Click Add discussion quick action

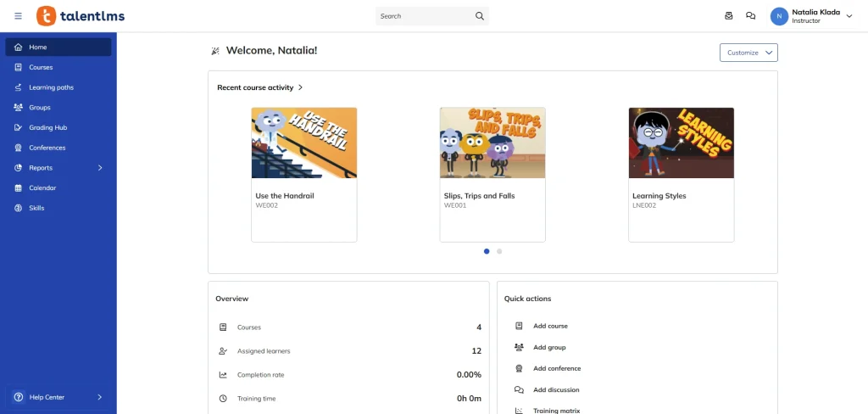click(x=556, y=390)
